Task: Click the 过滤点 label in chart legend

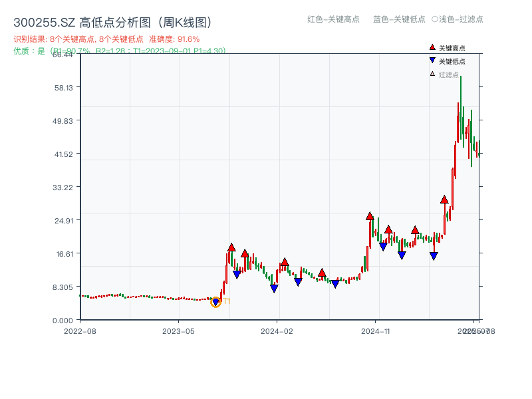Action: [x=448, y=74]
